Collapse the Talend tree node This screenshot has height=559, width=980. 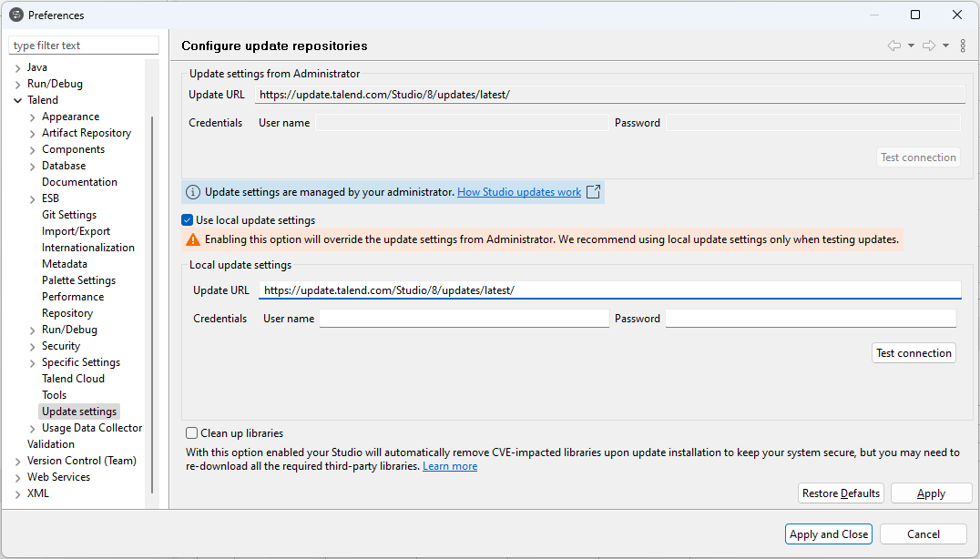(x=17, y=99)
